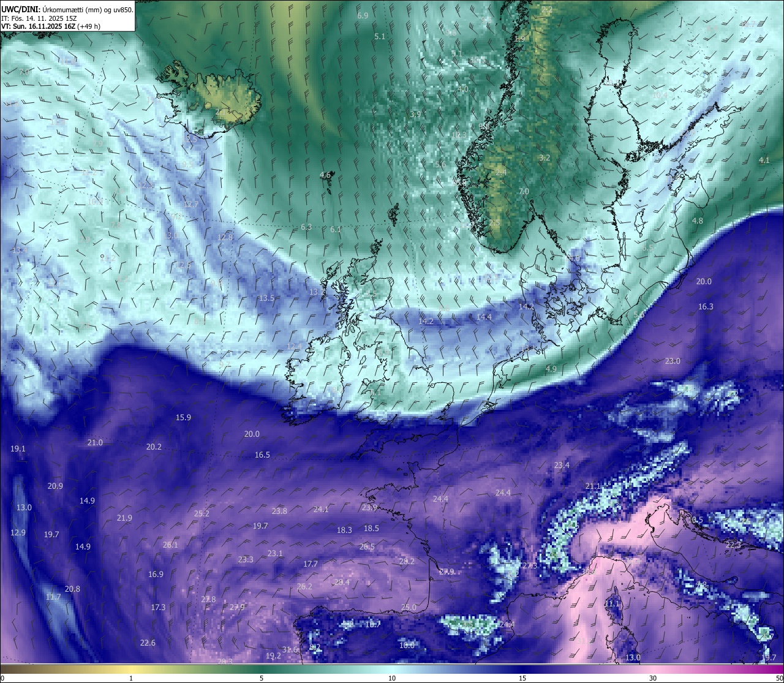Click the 11.7 value label
Screen dimensions: 784x683
point(53,597)
